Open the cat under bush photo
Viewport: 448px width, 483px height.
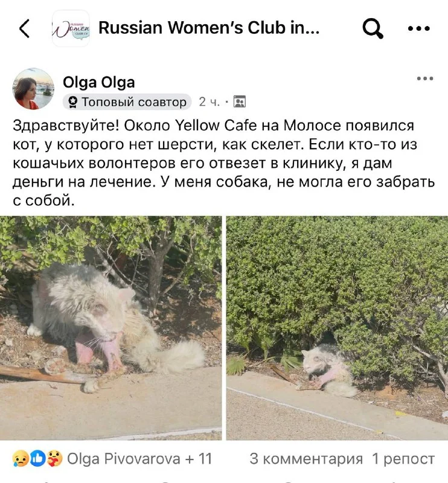click(337, 328)
